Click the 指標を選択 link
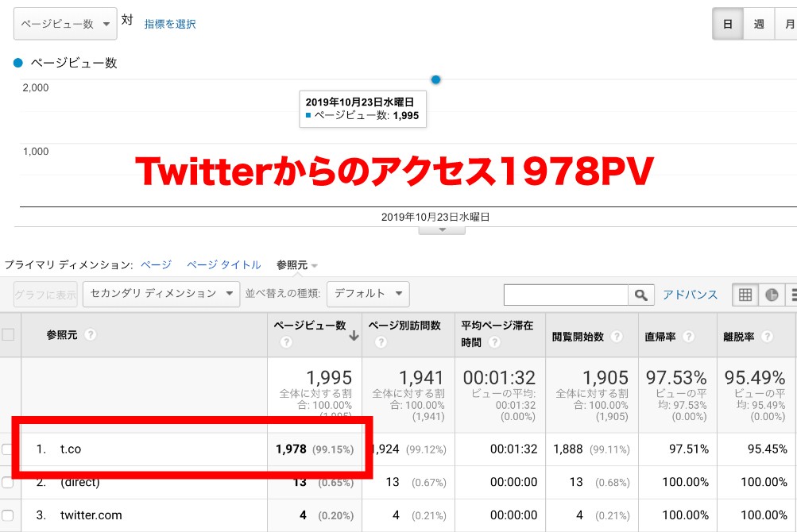797x532 pixels. click(x=170, y=24)
